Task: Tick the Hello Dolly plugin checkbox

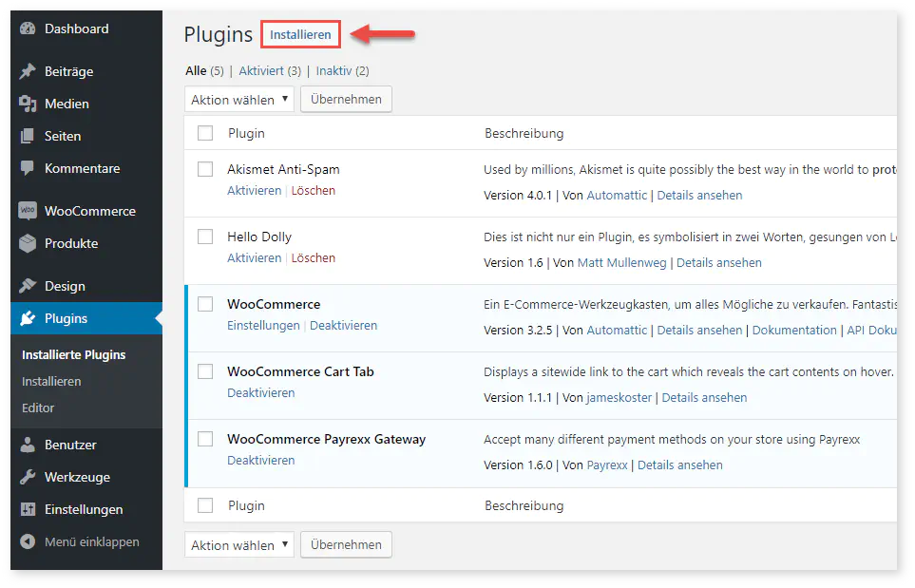Action: pos(205,237)
